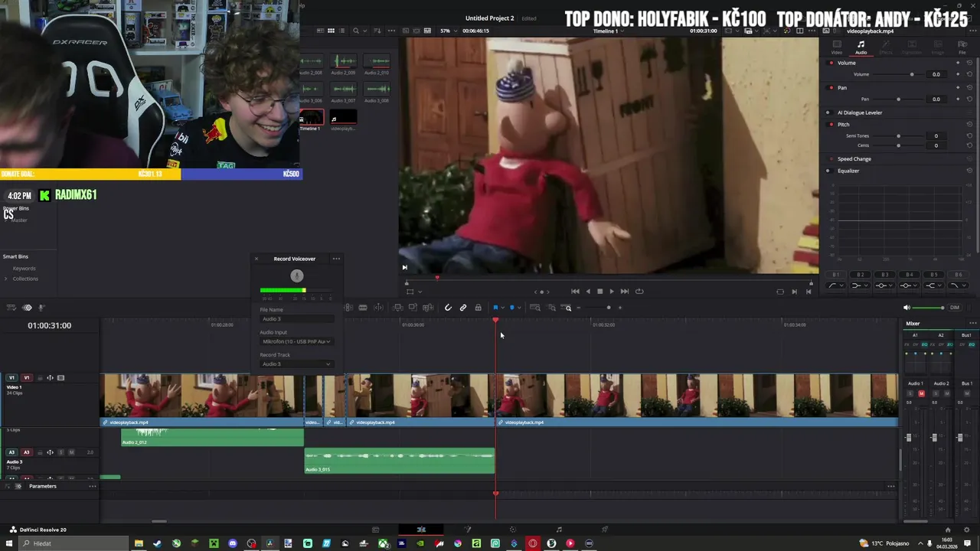
Task: Open the Audio Input dropdown (Mikrofon)
Action: 296,341
